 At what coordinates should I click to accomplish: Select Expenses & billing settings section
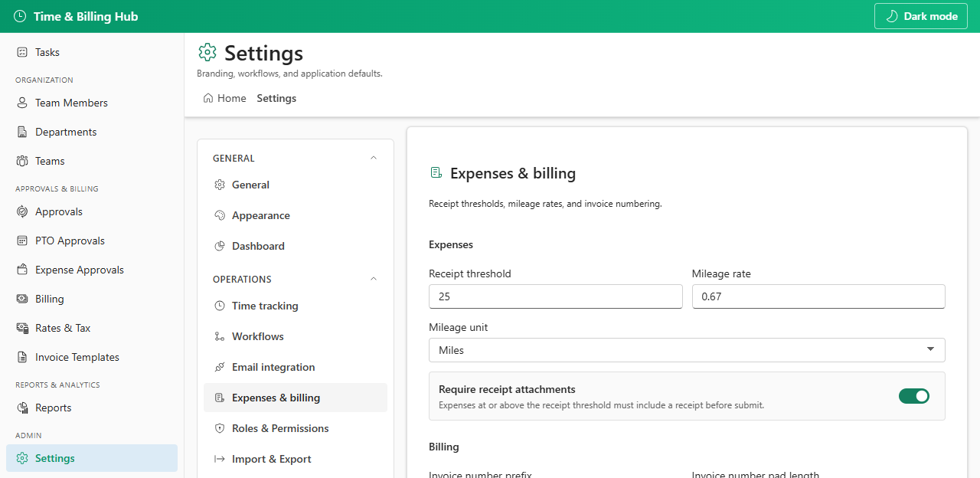point(296,398)
